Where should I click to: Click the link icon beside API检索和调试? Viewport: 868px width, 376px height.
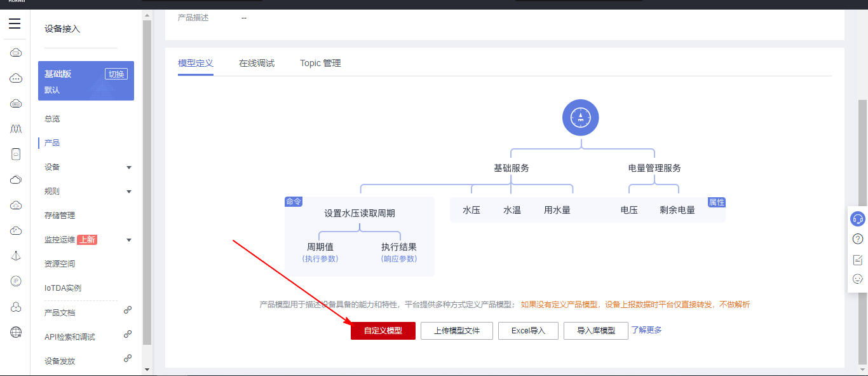(128, 334)
